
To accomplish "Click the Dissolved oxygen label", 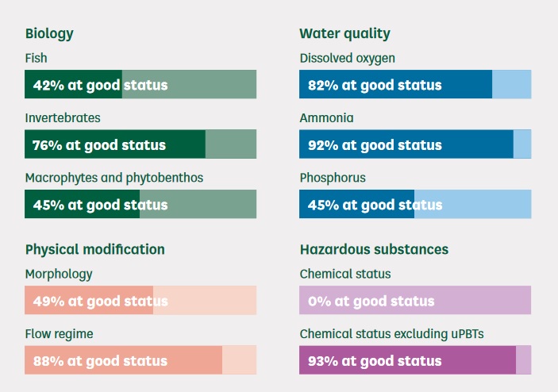I will 348,59.
